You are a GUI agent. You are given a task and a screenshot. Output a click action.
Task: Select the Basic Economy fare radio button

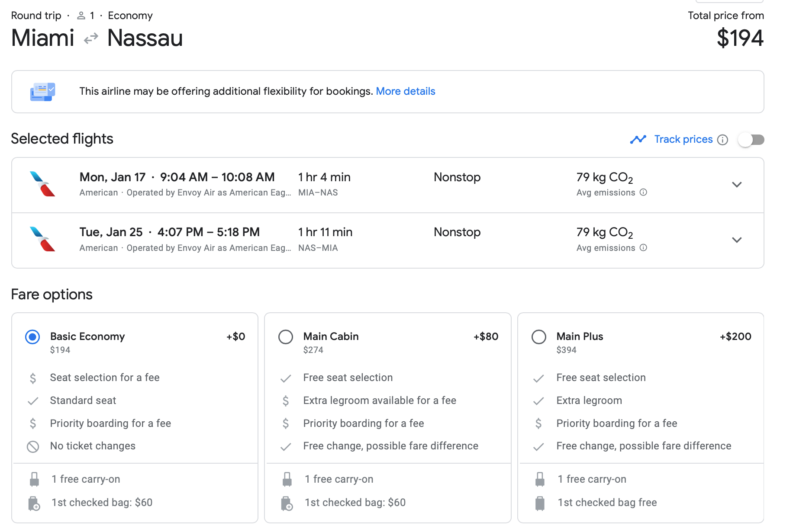pyautogui.click(x=32, y=337)
